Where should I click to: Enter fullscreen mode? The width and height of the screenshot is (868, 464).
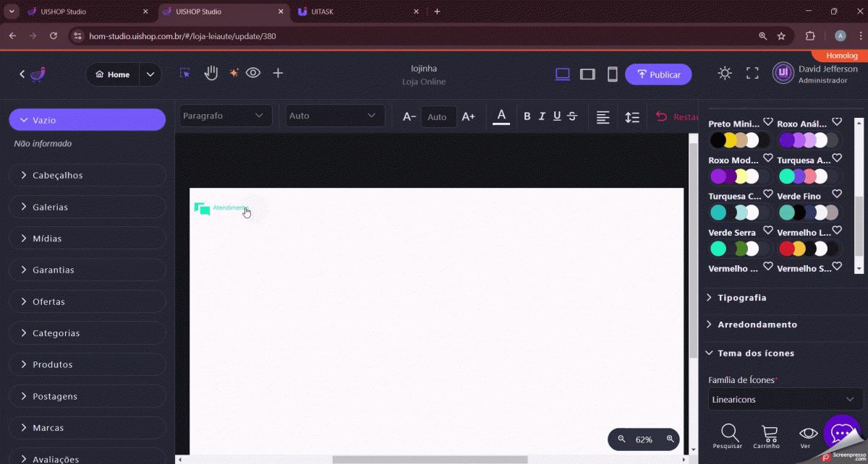752,73
